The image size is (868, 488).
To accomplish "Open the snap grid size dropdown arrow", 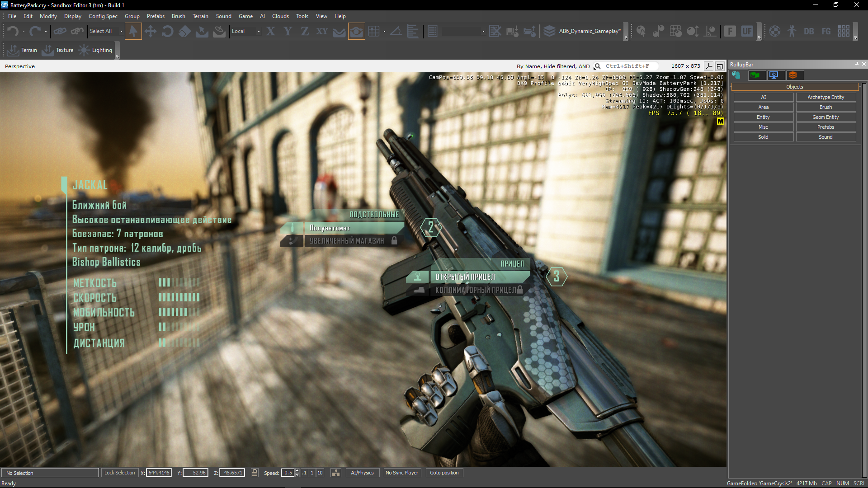I will tap(384, 31).
